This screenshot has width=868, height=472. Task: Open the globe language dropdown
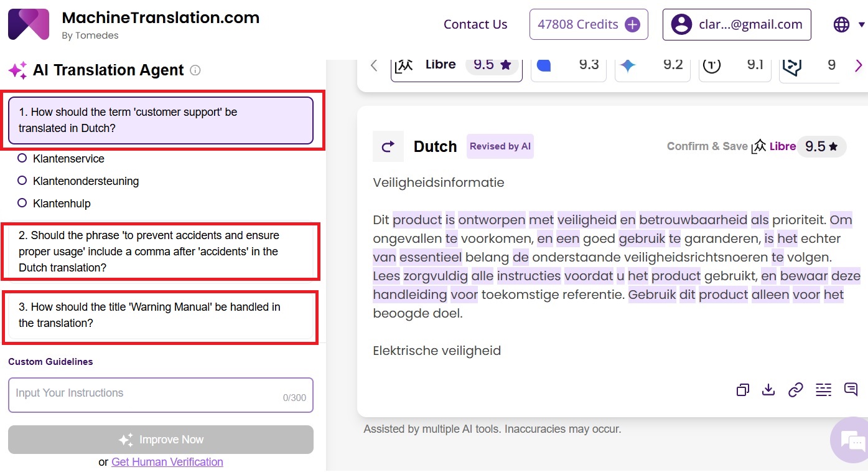tap(848, 24)
